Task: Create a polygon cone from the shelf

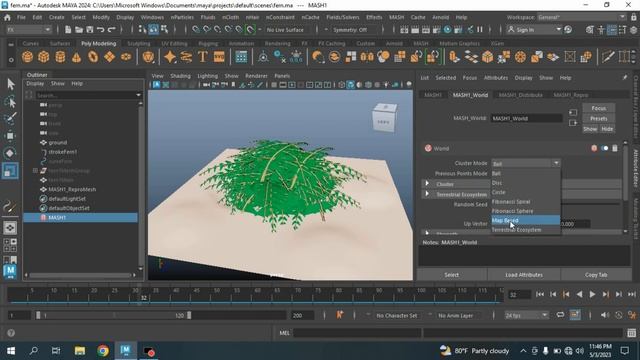Action: point(76,57)
